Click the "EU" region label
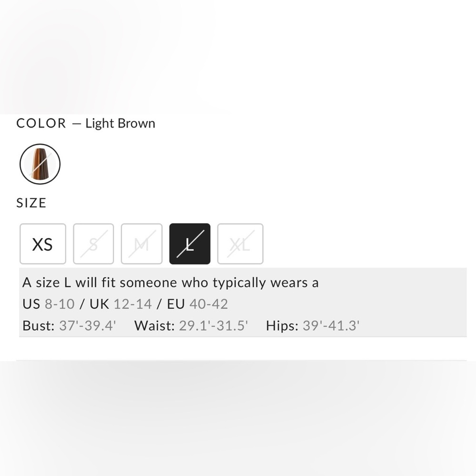This screenshot has height=476, width=476. click(176, 304)
